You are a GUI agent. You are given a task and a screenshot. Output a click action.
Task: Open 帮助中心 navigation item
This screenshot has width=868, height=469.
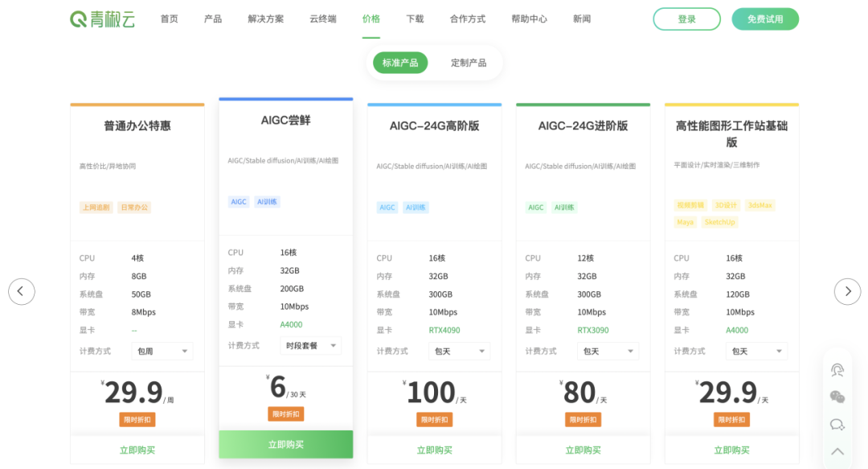(x=529, y=19)
